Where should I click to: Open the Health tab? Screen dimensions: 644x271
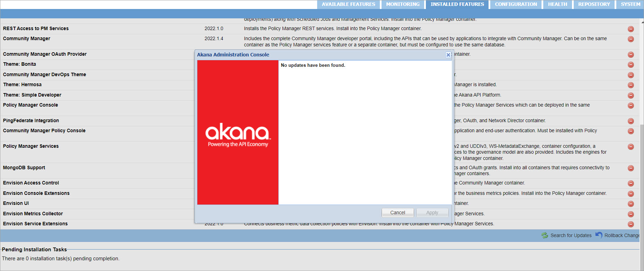(x=557, y=4)
